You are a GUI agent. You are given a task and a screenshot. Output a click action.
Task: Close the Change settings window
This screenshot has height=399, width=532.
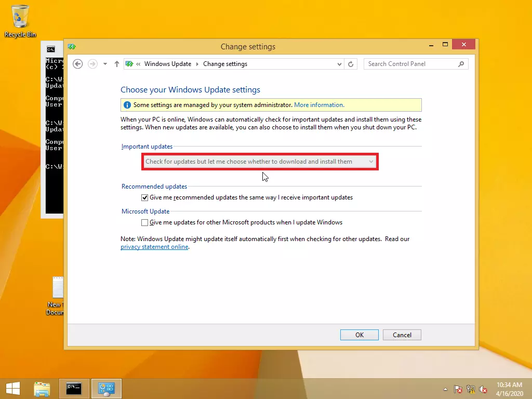click(x=463, y=45)
